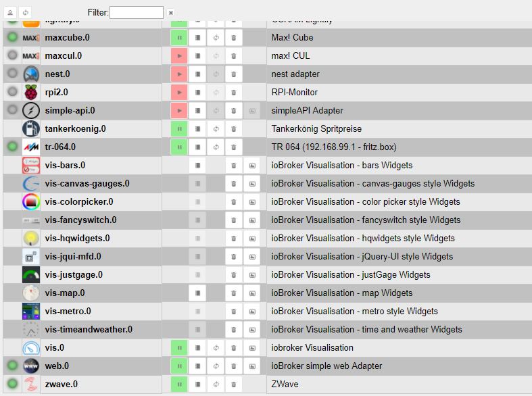
Task: Trash the vis-metro.0 instance
Action: (x=234, y=312)
